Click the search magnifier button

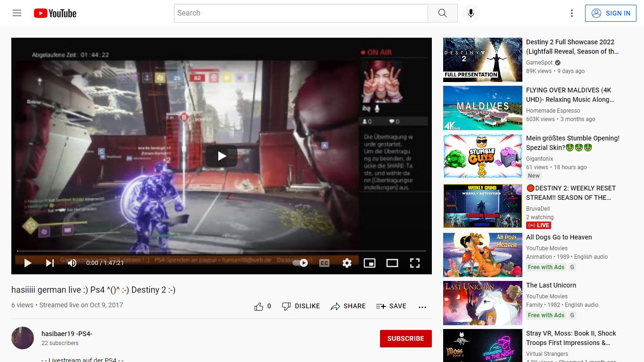pos(442,13)
